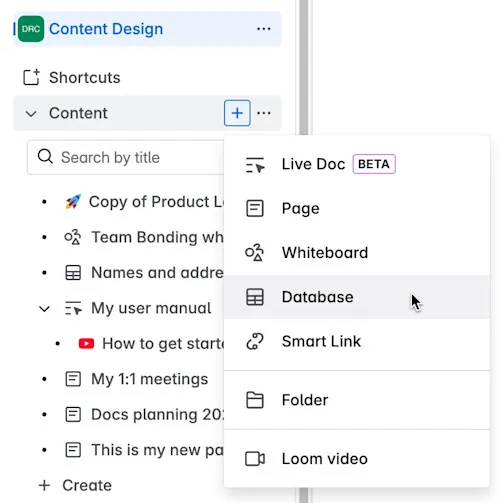500x503 pixels.
Task: Open the Content Design space link
Action: coord(106,29)
